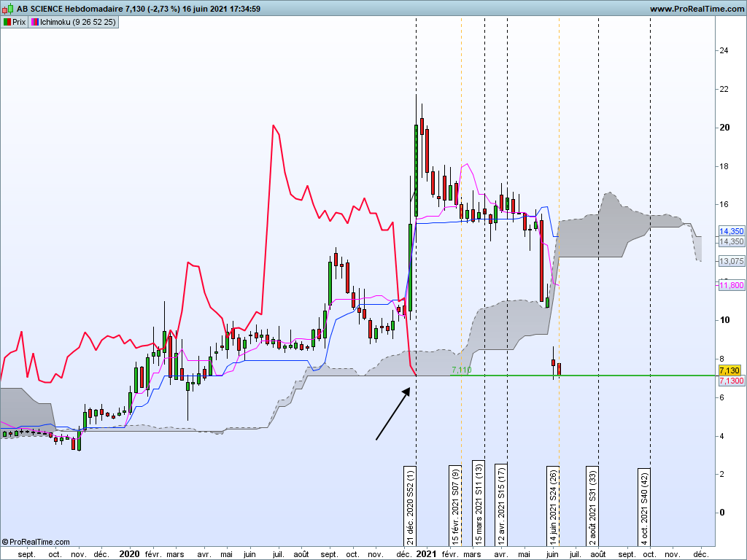Image resolution: width=747 pixels, height=560 pixels.
Task: Select the yellow 7,130 current price tag
Action: (729, 370)
